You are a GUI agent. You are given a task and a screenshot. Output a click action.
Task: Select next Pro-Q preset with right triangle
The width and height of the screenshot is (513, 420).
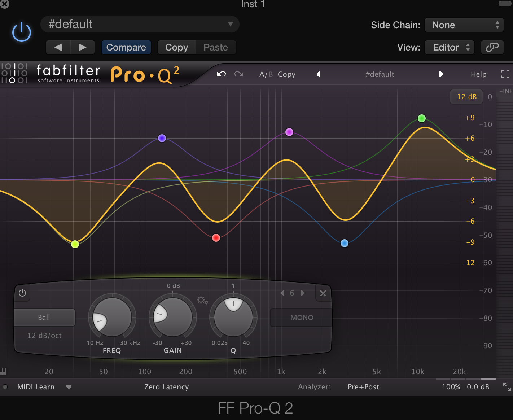[x=441, y=74]
